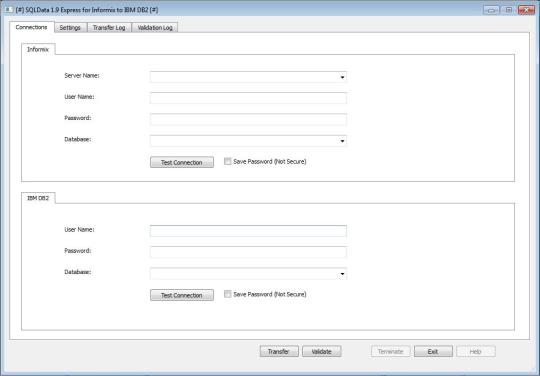
Task: Test Connection for IBM DB2
Action: click(182, 295)
